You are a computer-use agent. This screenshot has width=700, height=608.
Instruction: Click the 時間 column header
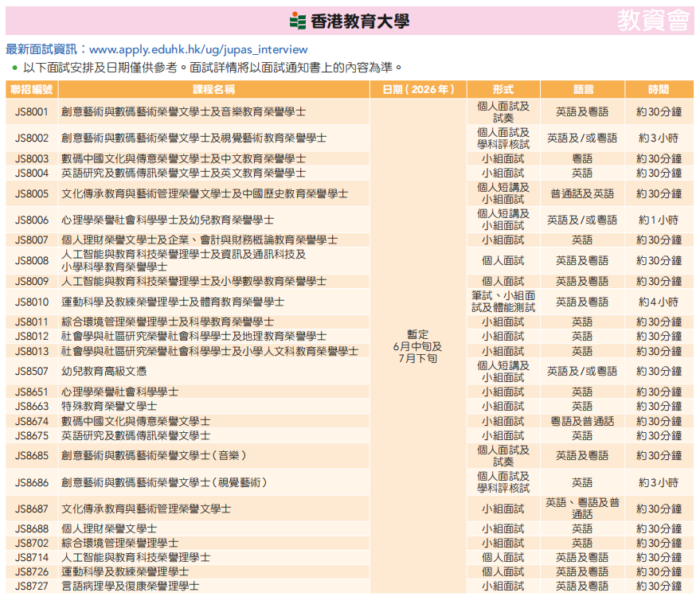pyautogui.click(x=659, y=90)
